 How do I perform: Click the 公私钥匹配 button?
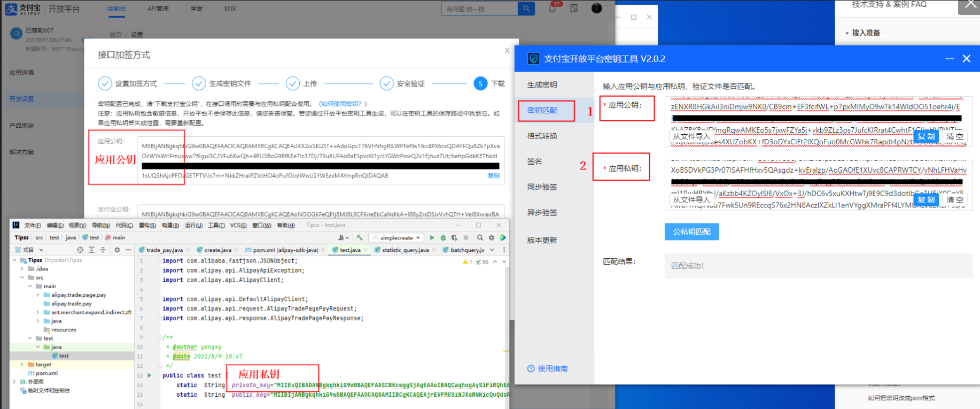point(692,232)
